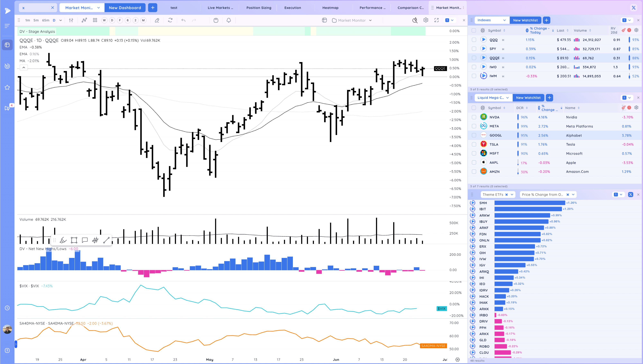The height and width of the screenshot is (364, 643).
Task: Click the QQQE price label on chart axis
Action: pos(440,68)
